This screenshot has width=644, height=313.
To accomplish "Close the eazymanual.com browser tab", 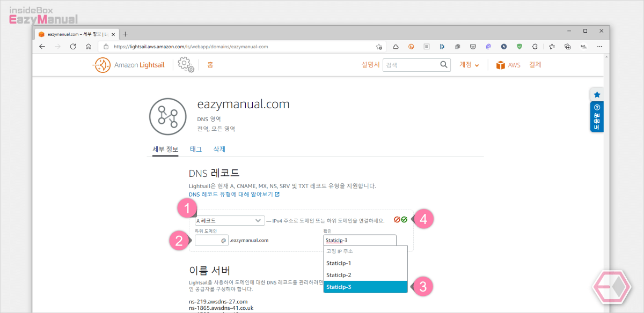I will click(x=113, y=34).
